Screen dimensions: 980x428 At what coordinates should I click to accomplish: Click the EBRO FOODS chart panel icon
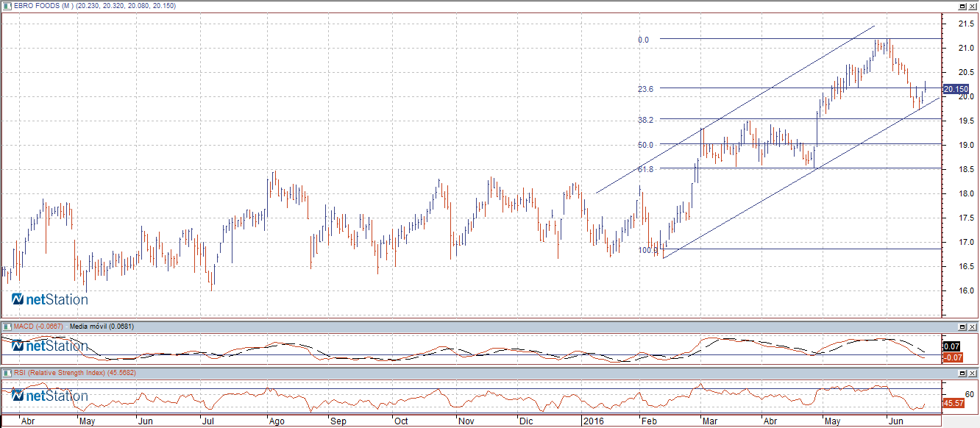pyautogui.click(x=7, y=5)
